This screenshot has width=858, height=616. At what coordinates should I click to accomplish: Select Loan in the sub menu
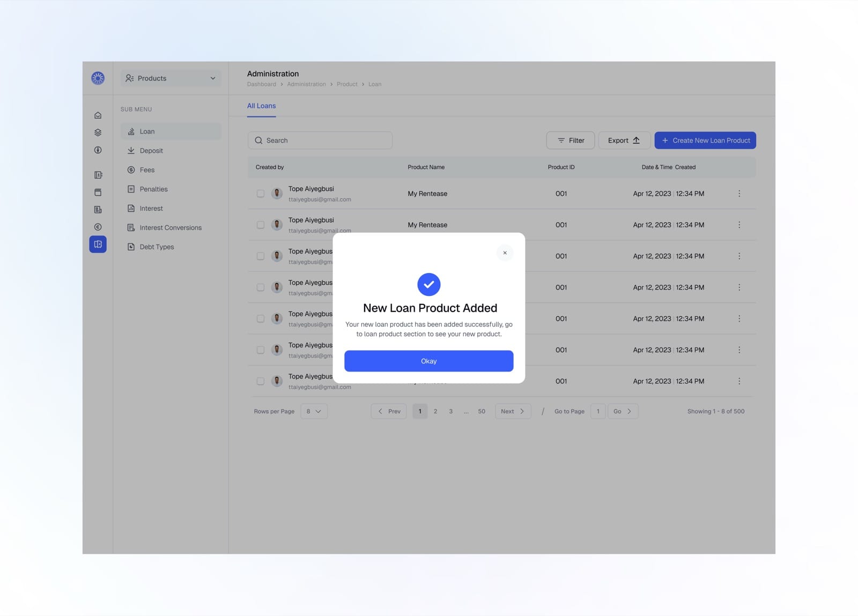tap(171, 131)
